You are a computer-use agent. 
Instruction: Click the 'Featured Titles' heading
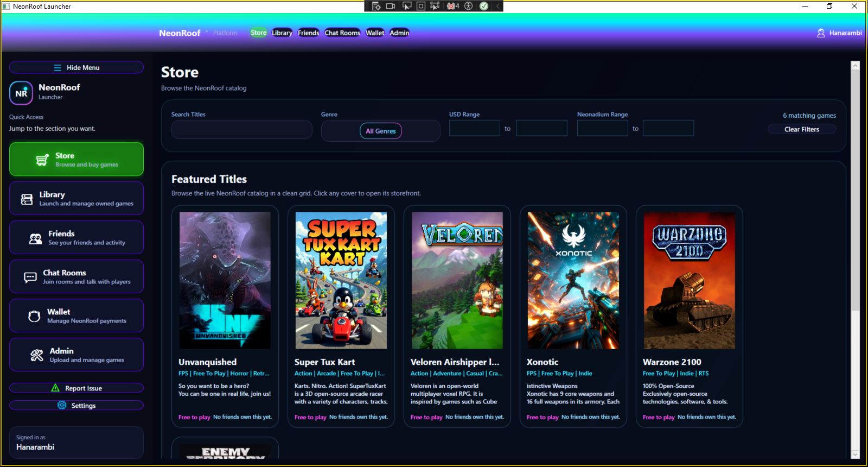(x=209, y=179)
